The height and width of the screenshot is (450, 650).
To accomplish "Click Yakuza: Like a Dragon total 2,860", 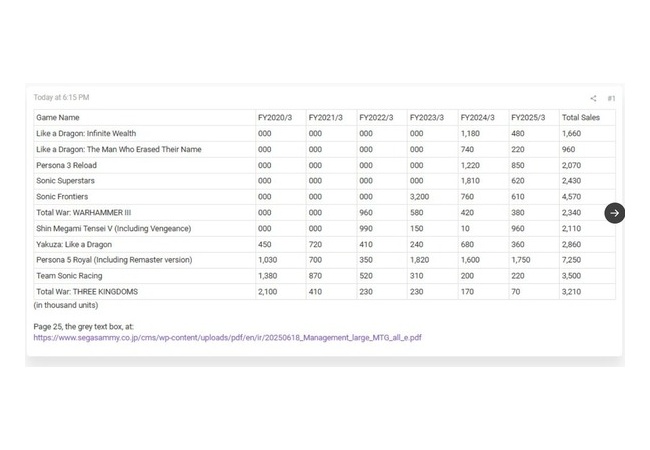I will [571, 244].
